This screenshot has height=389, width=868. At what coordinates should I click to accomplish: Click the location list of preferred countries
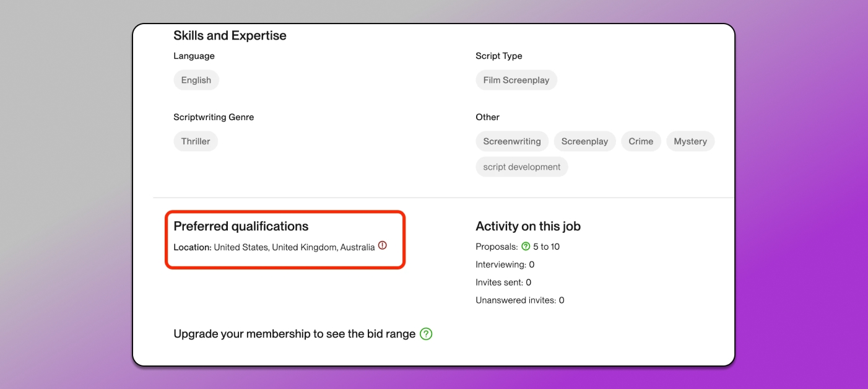click(294, 247)
